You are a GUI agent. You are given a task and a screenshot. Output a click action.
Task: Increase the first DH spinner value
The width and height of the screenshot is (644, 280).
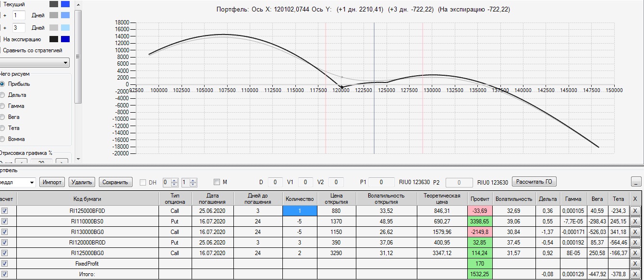pos(175,180)
